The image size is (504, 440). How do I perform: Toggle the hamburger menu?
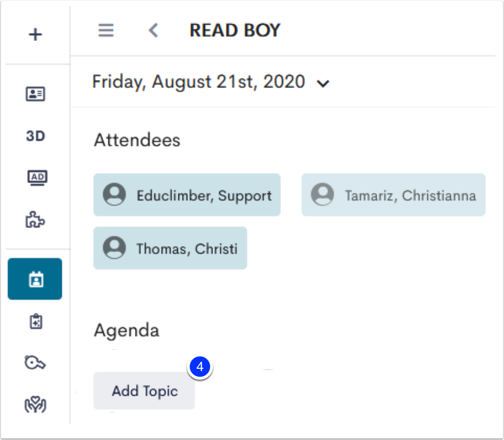[x=106, y=30]
